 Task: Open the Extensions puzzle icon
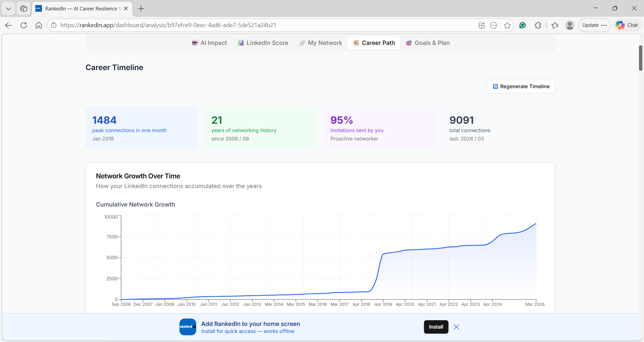538,25
